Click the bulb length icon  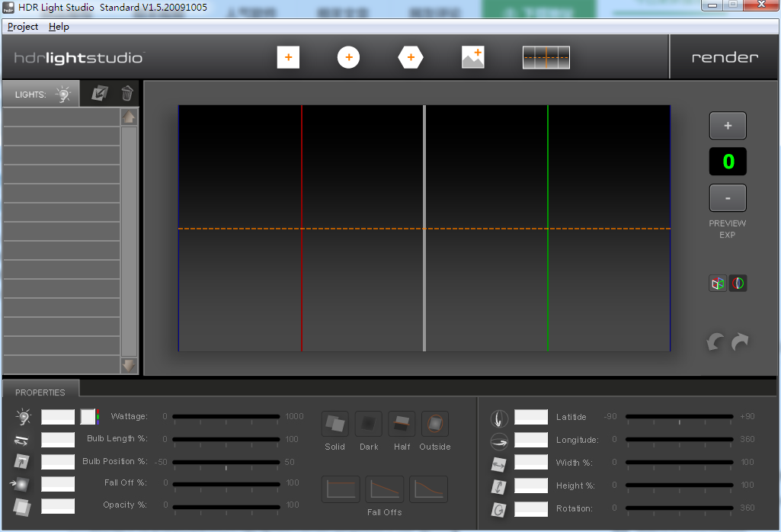pos(21,440)
